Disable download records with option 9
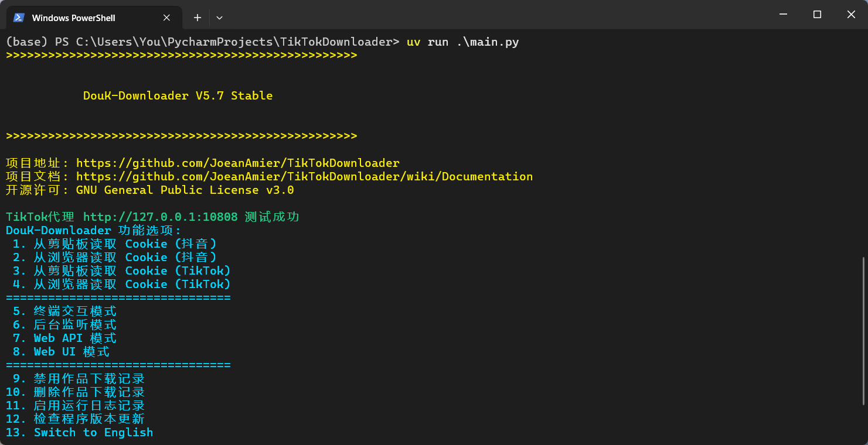The height and width of the screenshot is (445, 868). pos(73,378)
